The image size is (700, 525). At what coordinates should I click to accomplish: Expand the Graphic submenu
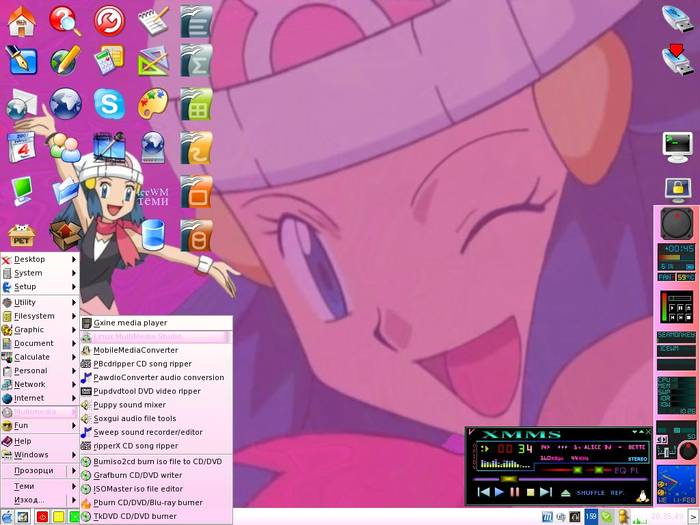click(x=40, y=329)
